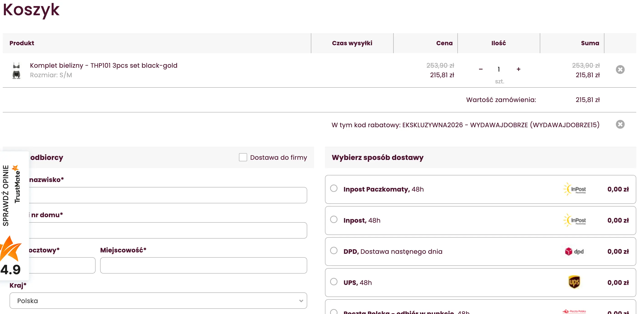
Task: Click the Miejscowość input field
Action: pyautogui.click(x=203, y=265)
